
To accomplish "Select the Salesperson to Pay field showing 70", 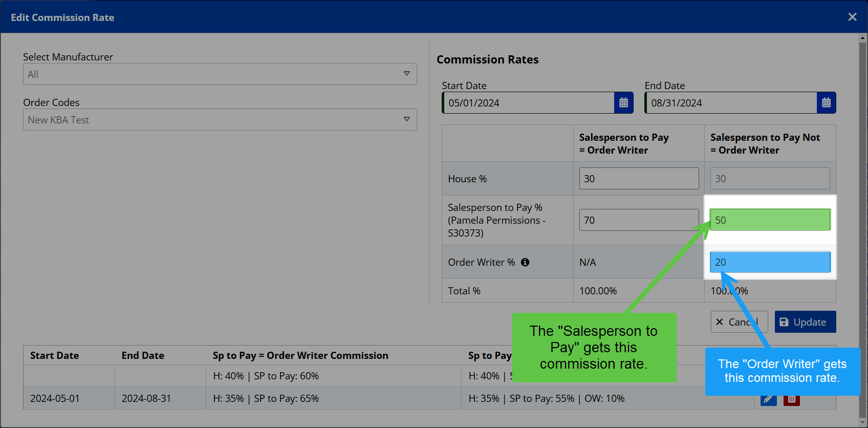I will click(639, 220).
